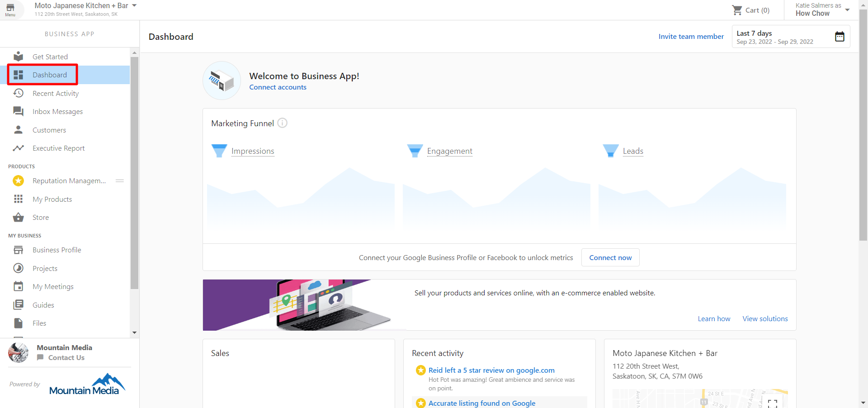Image resolution: width=868 pixels, height=408 pixels.
Task: Click the sidebar scroll up arrow
Action: tap(134, 52)
